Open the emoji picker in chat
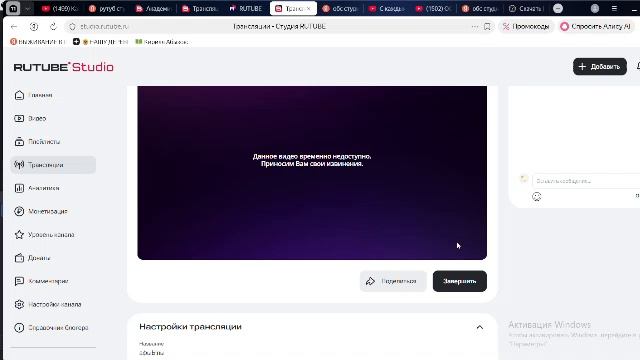This screenshot has width=640, height=360. click(536, 197)
